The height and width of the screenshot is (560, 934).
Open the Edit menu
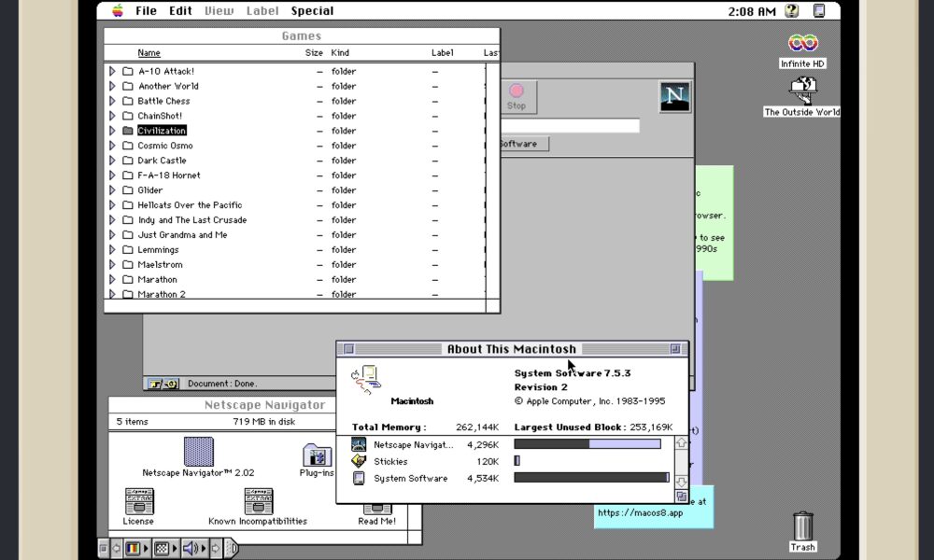pyautogui.click(x=180, y=10)
